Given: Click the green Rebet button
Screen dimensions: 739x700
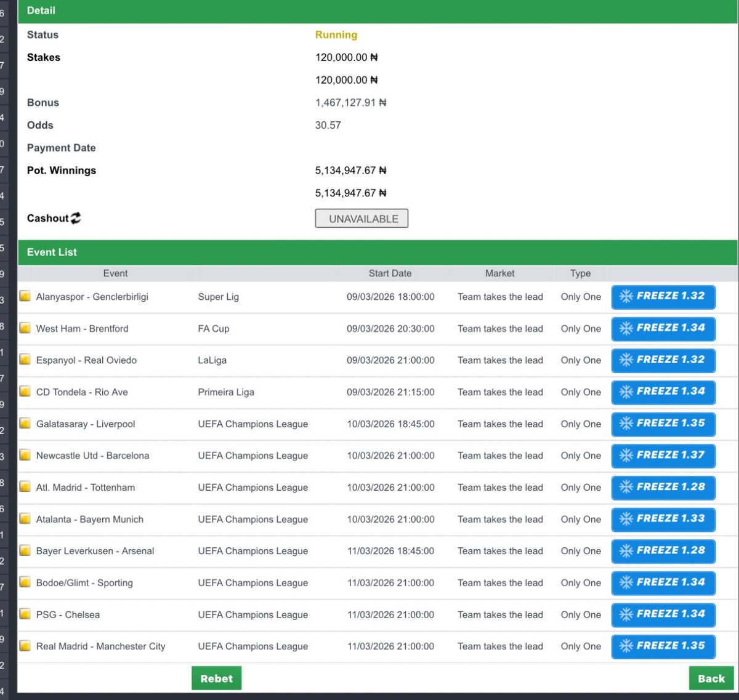Looking at the screenshot, I should [x=216, y=678].
